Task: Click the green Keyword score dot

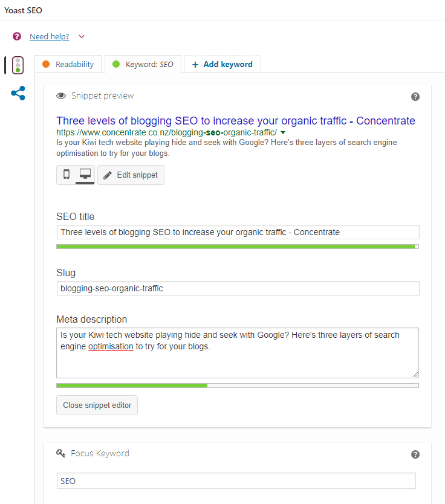Action: coord(116,64)
